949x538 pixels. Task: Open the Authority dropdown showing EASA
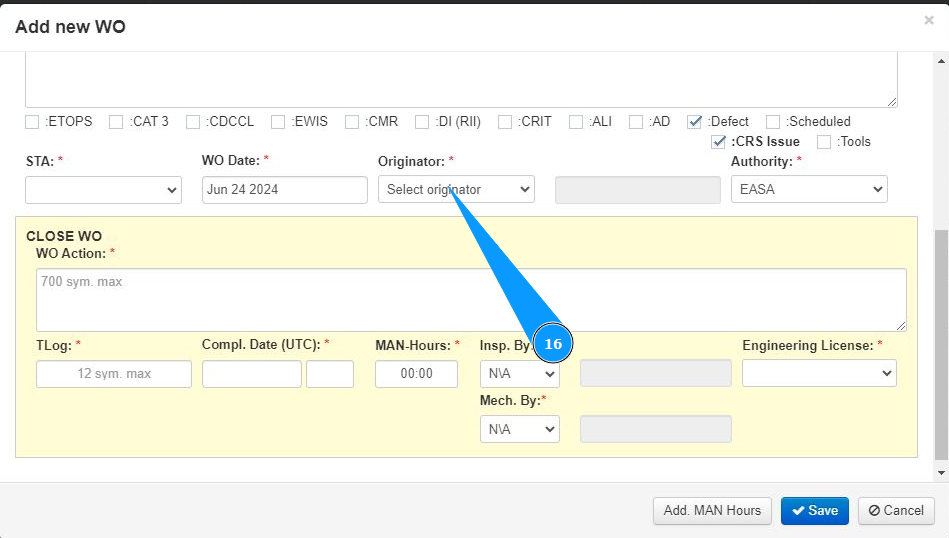tap(809, 190)
